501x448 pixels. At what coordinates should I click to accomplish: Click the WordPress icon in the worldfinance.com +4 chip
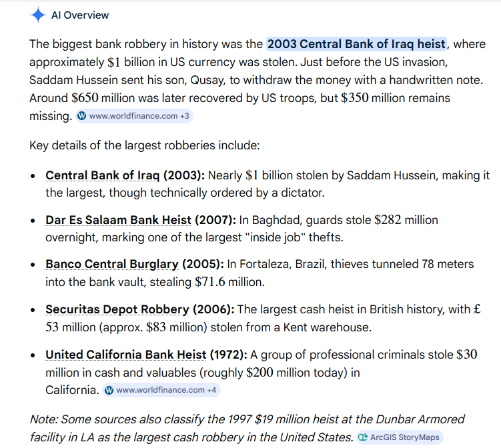tap(109, 390)
